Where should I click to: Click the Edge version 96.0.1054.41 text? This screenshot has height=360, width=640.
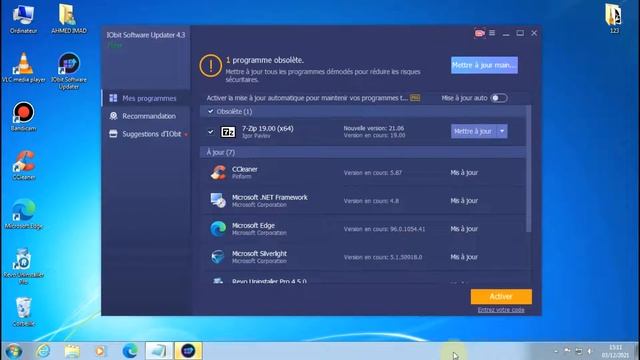click(384, 229)
